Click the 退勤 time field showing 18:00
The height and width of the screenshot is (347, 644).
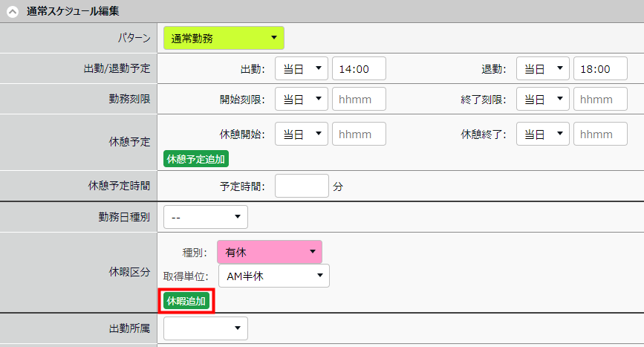(600, 69)
